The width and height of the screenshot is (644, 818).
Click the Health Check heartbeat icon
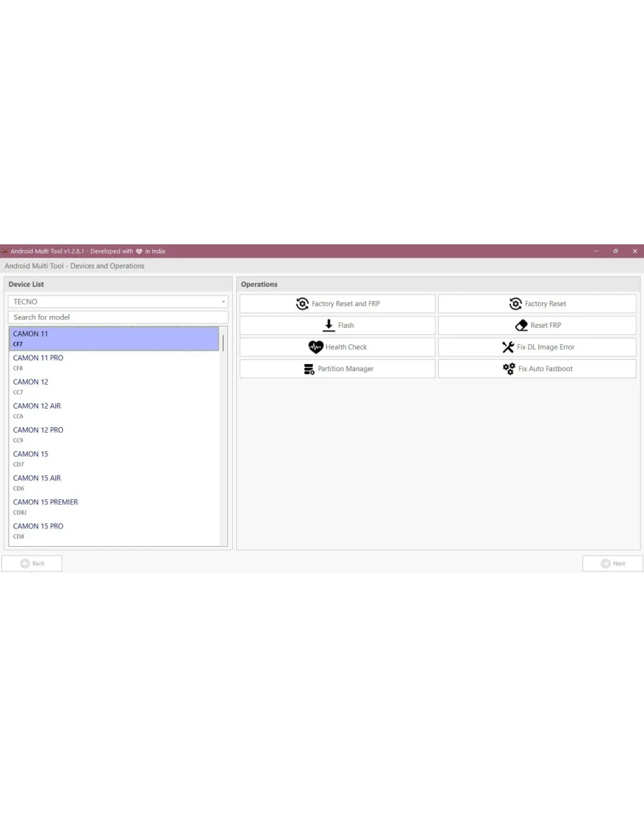pos(316,347)
